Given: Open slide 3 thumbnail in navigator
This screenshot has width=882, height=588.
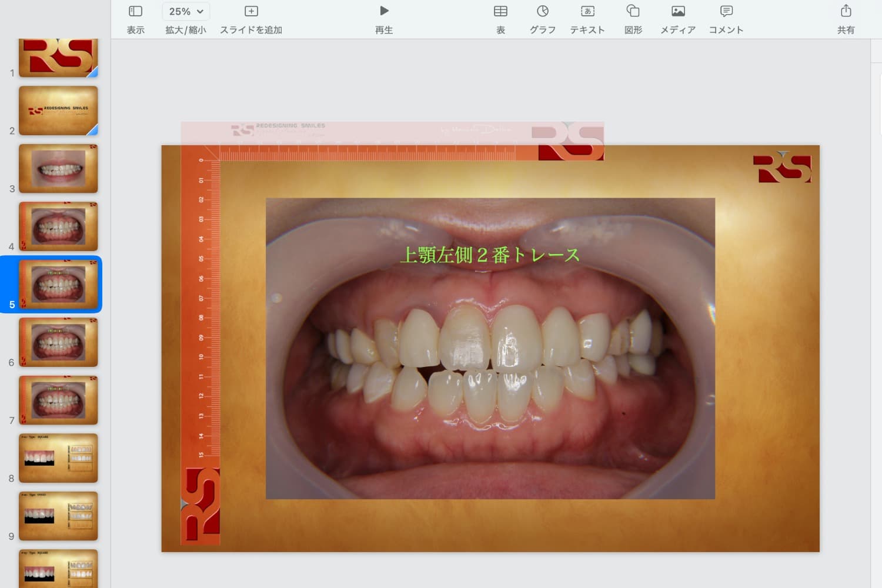Looking at the screenshot, I should coord(58,169).
